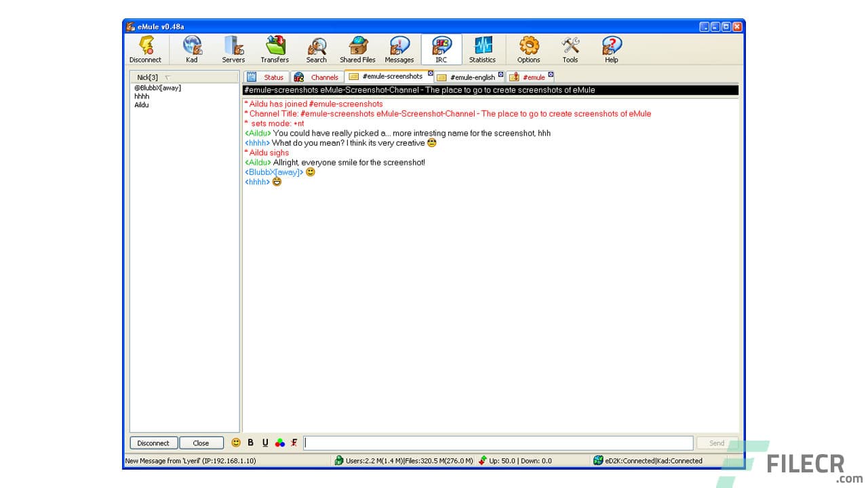Pick a text color with the color wheel
Screen dimensions: 868x488
point(279,442)
